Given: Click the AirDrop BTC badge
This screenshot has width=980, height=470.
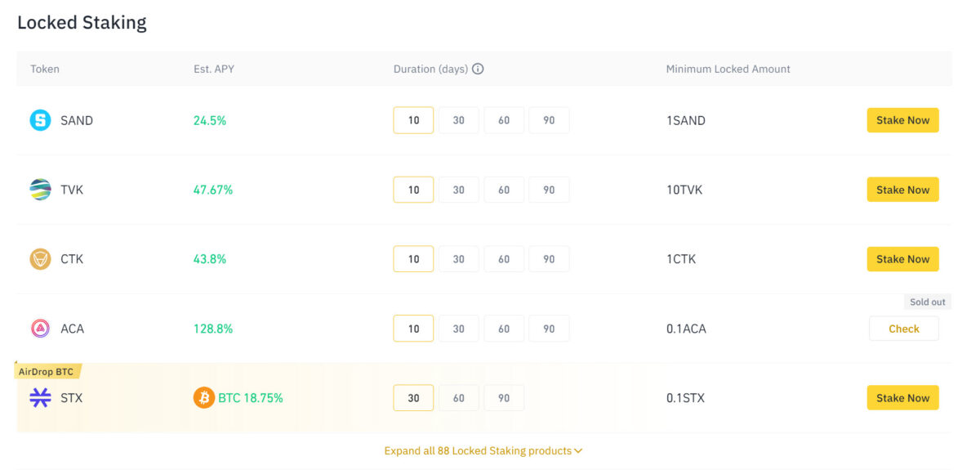Looking at the screenshot, I should (x=47, y=372).
